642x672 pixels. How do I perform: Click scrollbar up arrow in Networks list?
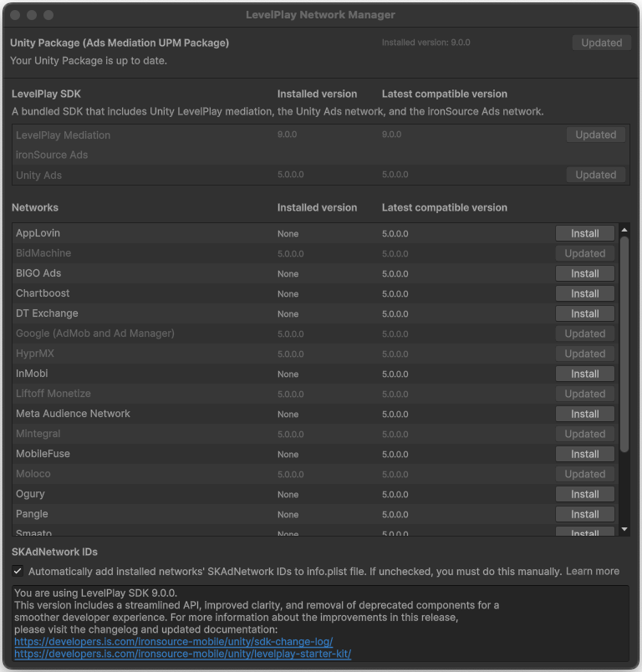tap(624, 229)
